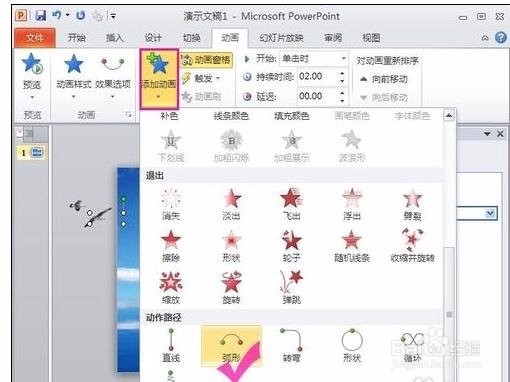510x382 pixels.
Task: Switch to the 幻灯片放映 ribbon tab
Action: [281, 38]
